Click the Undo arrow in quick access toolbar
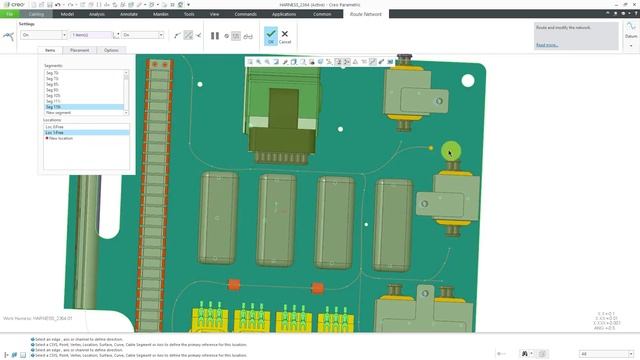 click(58, 4)
